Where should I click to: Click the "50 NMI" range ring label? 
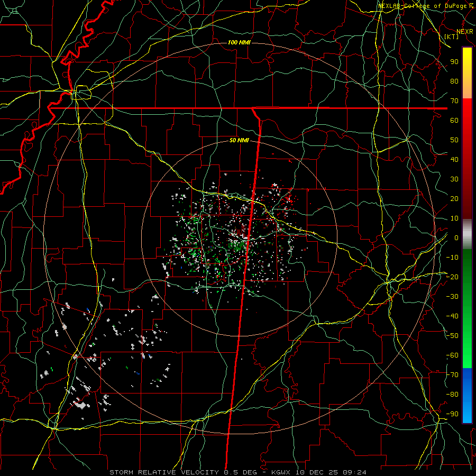[x=239, y=140]
